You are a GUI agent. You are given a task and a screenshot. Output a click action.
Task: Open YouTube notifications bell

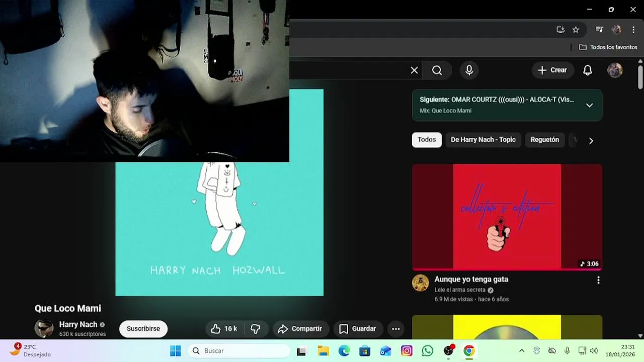click(x=587, y=70)
